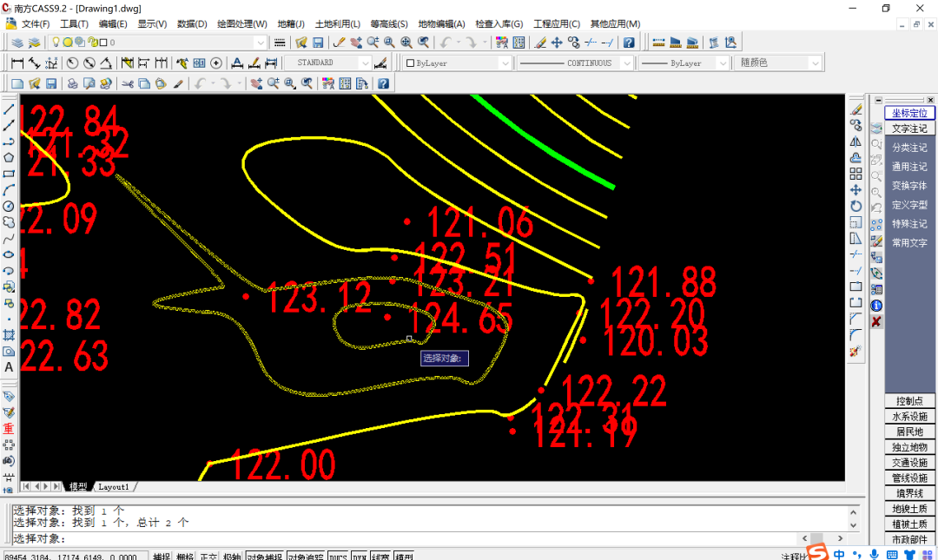This screenshot has width=938, height=560.
Task: Select the Text 'A' tool in left toolbar
Action: (x=9, y=367)
